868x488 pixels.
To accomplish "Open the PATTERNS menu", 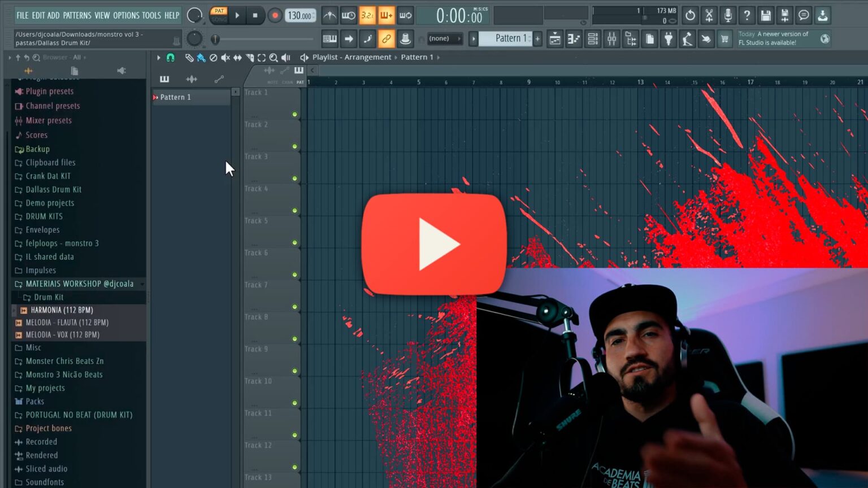I will click(x=76, y=15).
